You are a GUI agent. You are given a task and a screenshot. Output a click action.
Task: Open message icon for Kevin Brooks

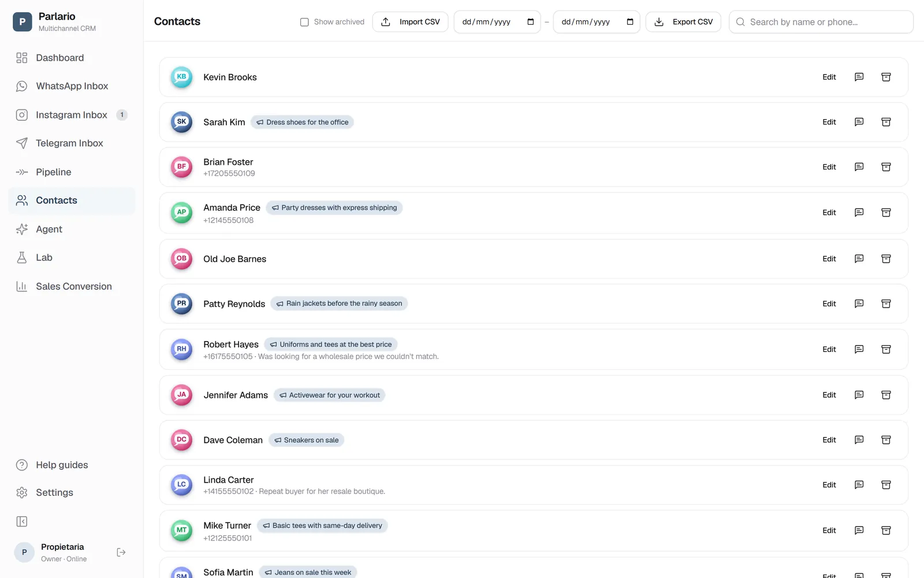(x=859, y=77)
